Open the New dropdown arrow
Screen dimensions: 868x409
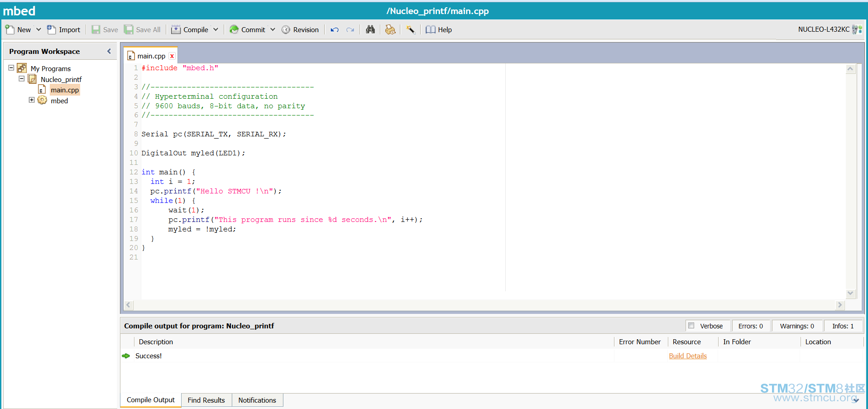38,29
